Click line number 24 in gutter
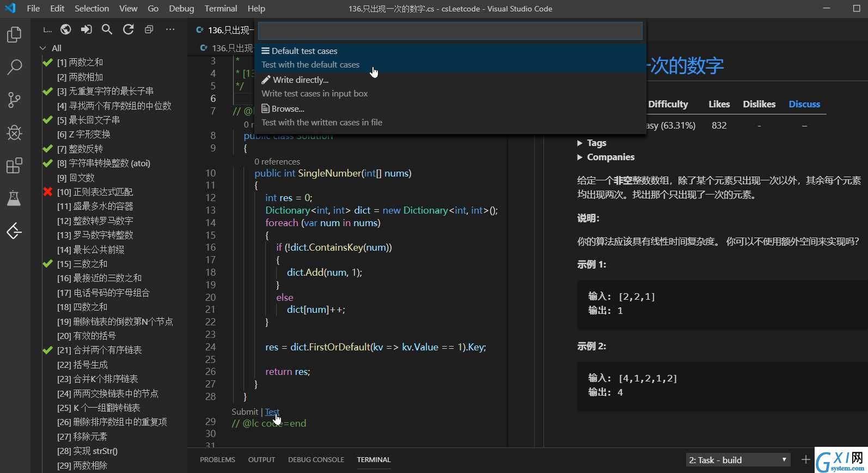 pos(210,347)
